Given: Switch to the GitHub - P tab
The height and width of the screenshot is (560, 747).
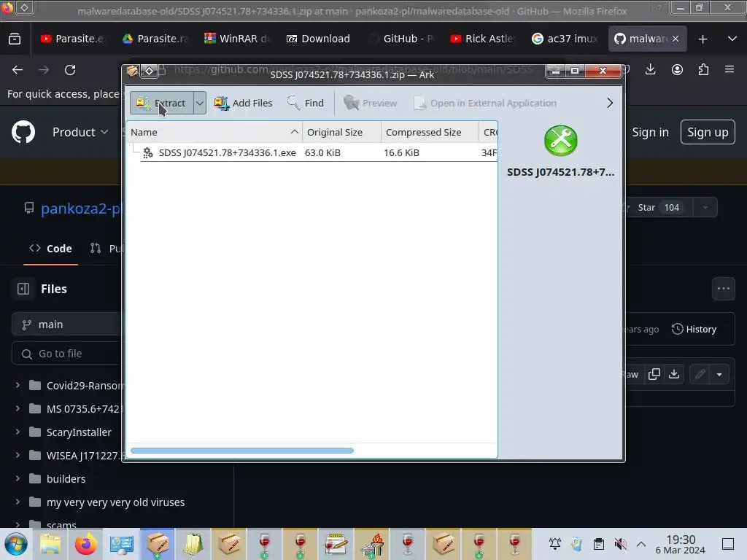Looking at the screenshot, I should pyautogui.click(x=400, y=39).
